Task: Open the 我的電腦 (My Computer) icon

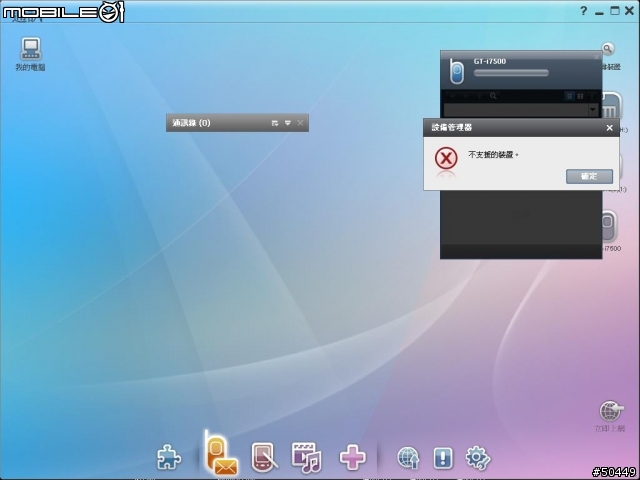Action: pos(30,54)
